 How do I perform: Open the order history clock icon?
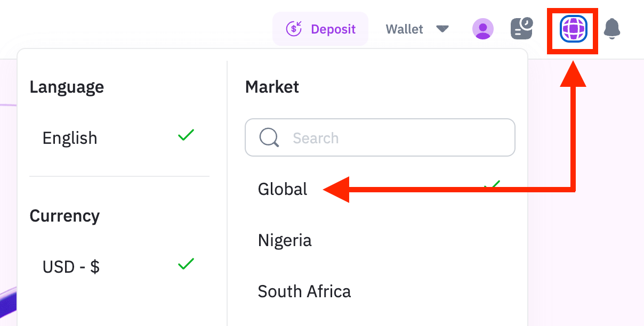(522, 29)
